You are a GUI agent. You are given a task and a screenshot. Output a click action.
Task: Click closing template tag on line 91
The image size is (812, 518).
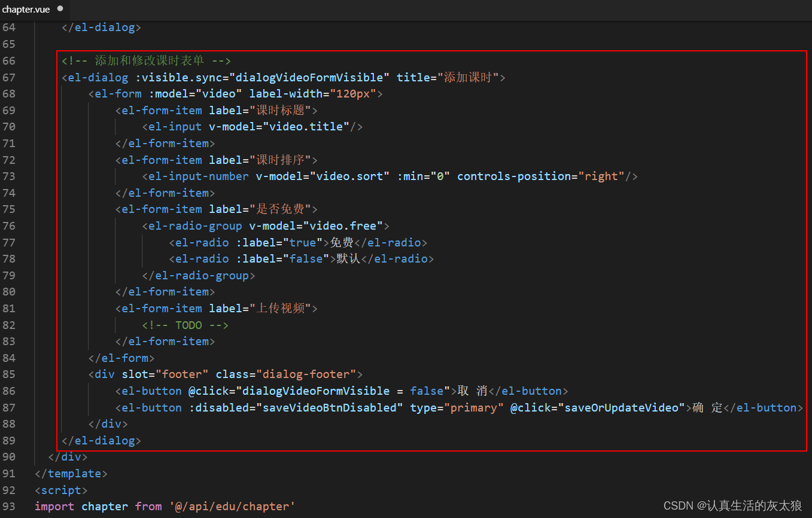[71, 474]
